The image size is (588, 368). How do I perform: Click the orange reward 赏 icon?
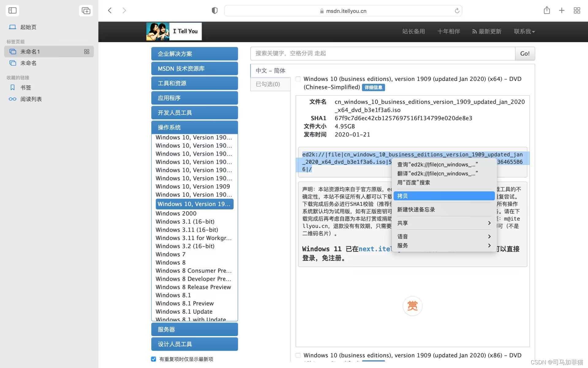pyautogui.click(x=412, y=306)
